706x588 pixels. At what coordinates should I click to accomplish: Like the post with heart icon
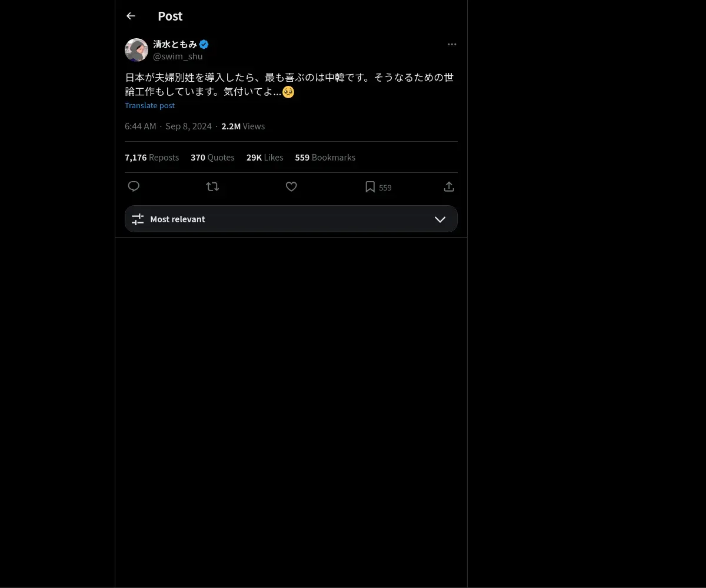pyautogui.click(x=291, y=186)
